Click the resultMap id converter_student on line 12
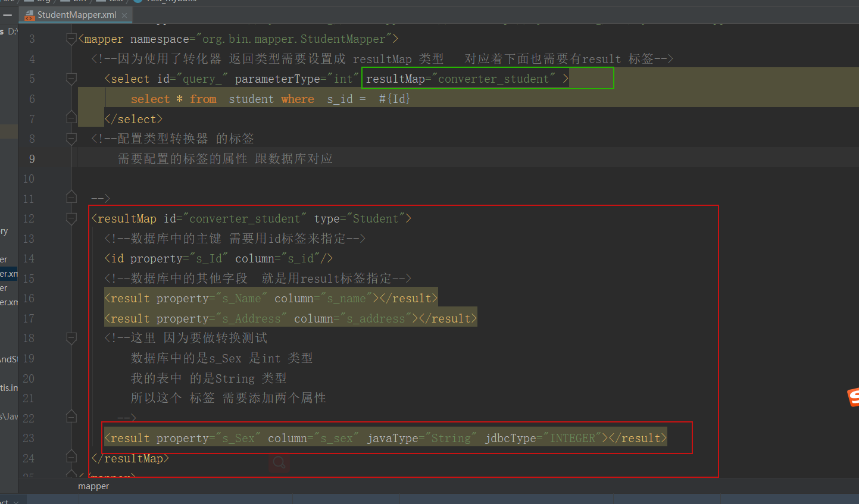This screenshot has width=859, height=504. tap(245, 218)
